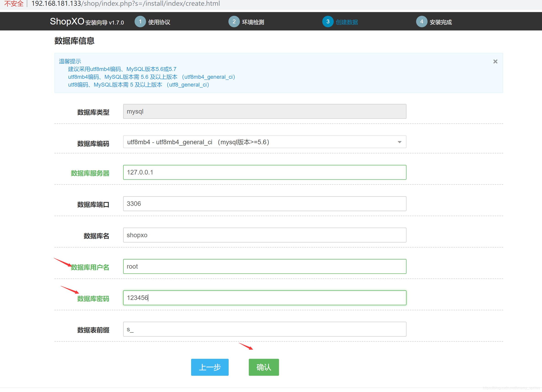Focus the 数据库用户名 field showing root
542x392 pixels.
coord(265,267)
